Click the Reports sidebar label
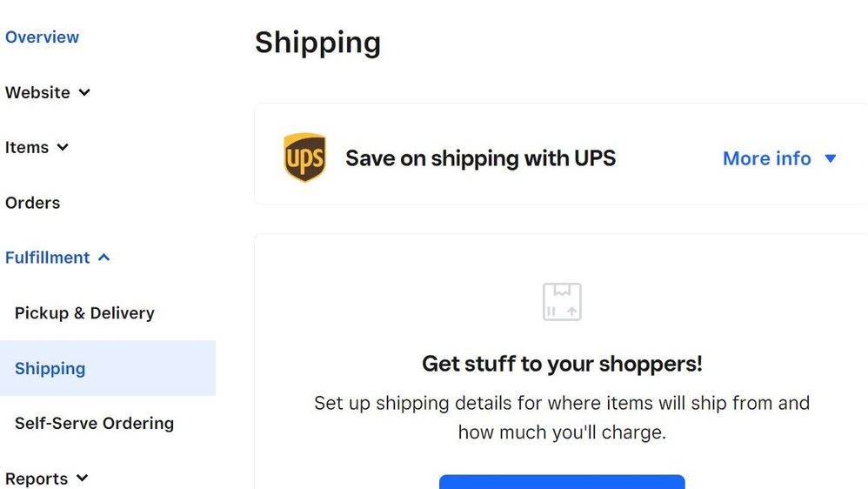Viewport: 868px width, 489px height. [x=37, y=479]
